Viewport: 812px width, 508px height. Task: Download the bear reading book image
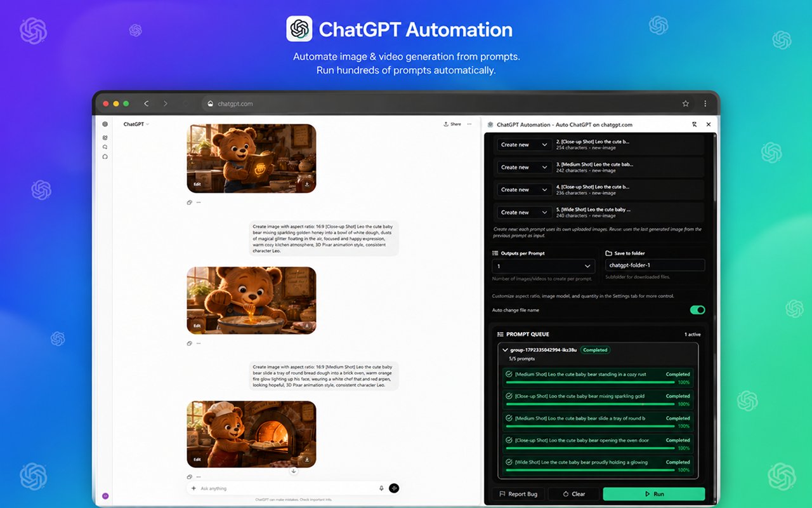click(x=307, y=184)
